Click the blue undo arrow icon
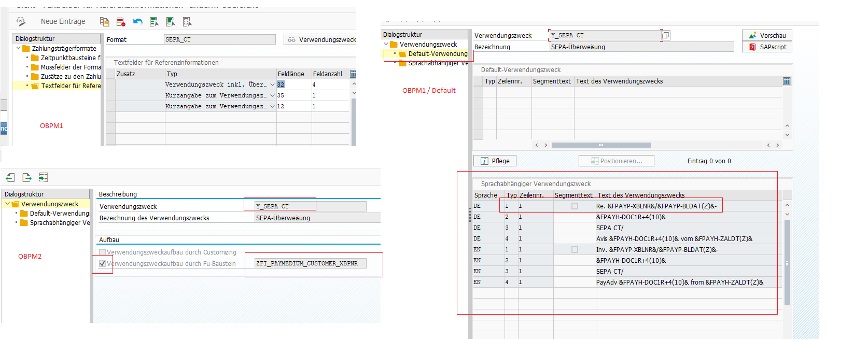This screenshot has width=868, height=339. pyautogui.click(x=137, y=22)
